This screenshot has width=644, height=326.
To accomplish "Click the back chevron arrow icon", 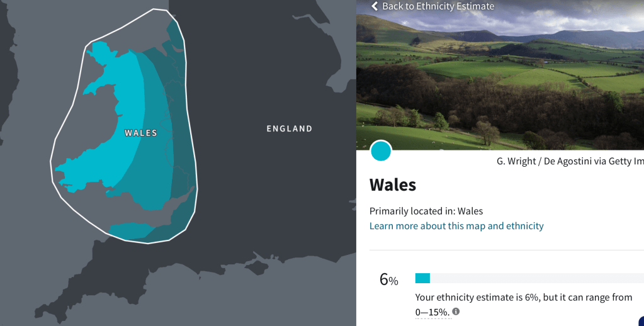I will tap(375, 6).
